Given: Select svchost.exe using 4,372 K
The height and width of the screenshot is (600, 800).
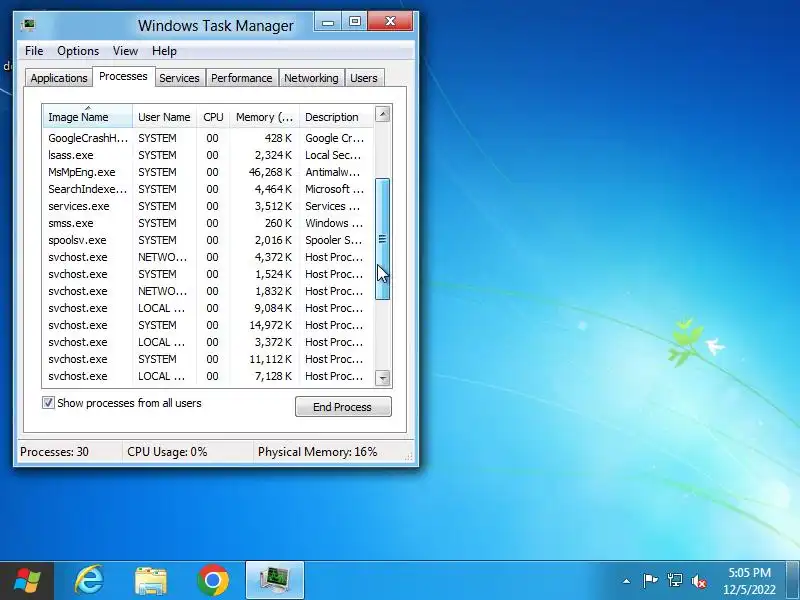Looking at the screenshot, I should pyautogui.click(x=209, y=257).
